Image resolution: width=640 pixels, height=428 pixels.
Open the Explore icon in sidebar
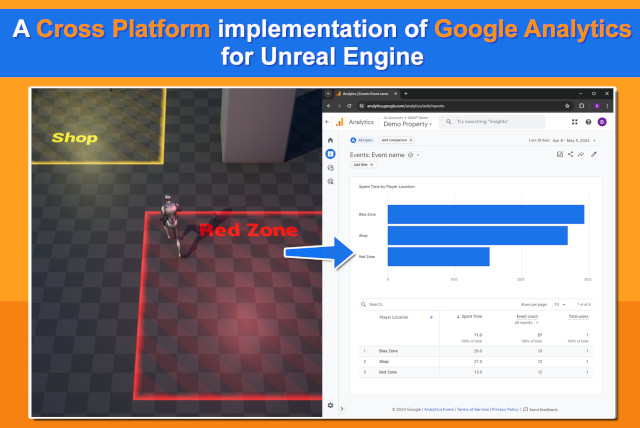pos(330,168)
